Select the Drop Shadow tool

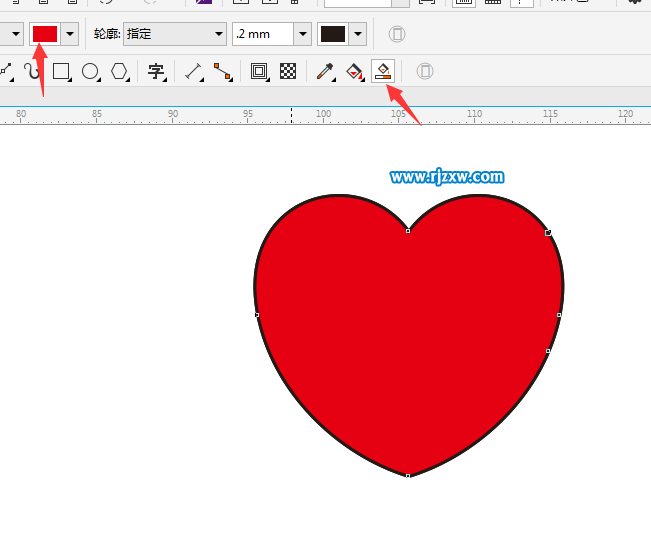tap(259, 71)
